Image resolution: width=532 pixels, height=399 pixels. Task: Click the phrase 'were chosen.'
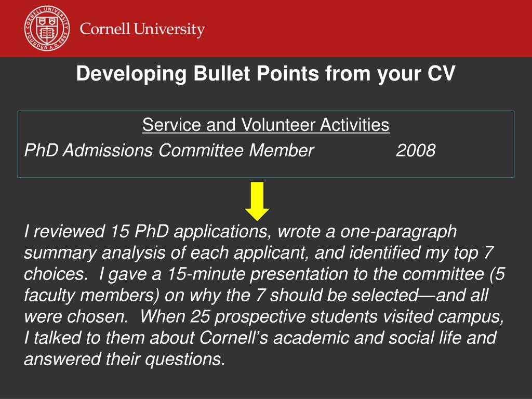coord(76,316)
